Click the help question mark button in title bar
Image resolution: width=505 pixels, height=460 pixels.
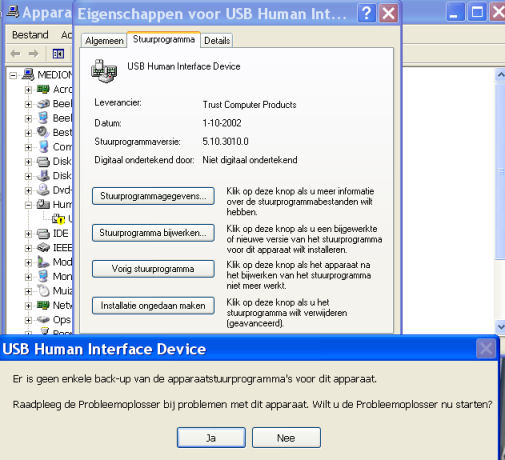click(366, 13)
